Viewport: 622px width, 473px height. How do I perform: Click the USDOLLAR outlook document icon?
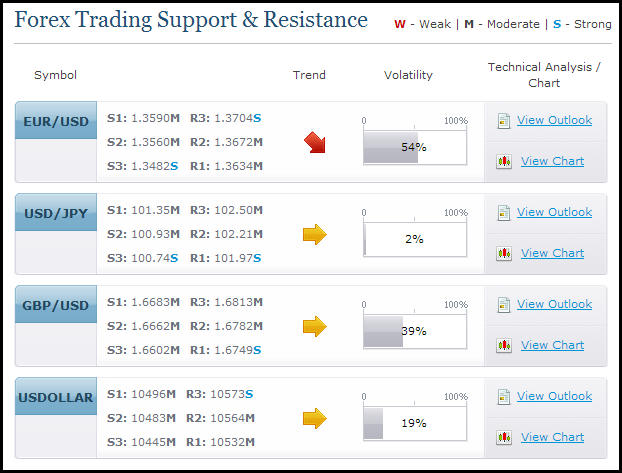tap(504, 397)
